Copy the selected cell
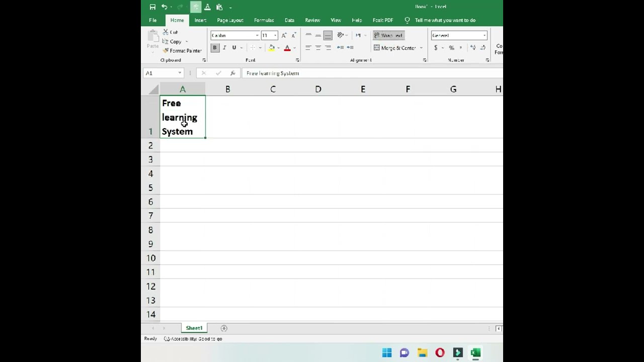Viewport: 644px width, 362px height. click(172, 42)
